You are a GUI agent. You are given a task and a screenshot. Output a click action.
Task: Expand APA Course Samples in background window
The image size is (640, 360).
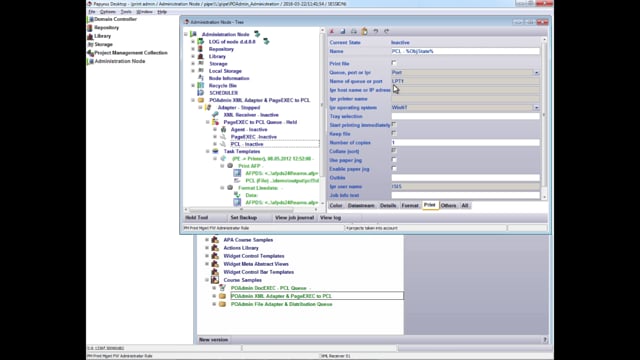[207, 240]
